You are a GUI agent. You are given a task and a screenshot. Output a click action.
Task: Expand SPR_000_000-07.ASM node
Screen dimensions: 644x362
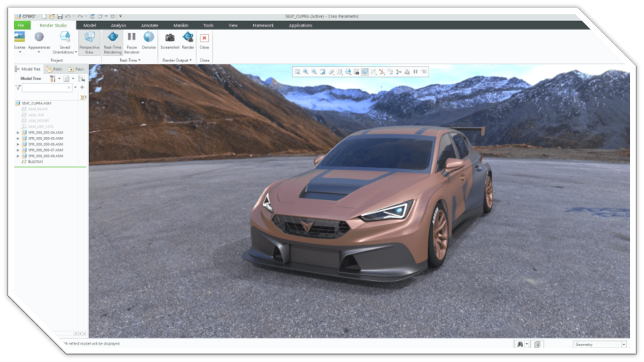[18, 150]
